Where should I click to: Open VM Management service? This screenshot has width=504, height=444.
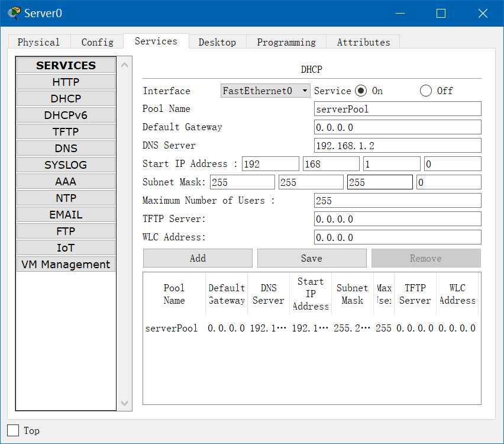click(x=66, y=264)
